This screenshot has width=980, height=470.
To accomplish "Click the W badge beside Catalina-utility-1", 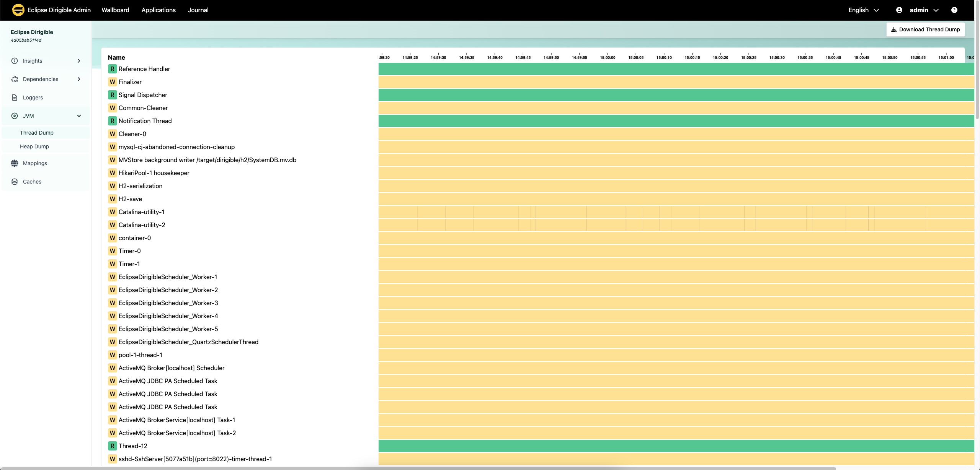I will click(112, 212).
